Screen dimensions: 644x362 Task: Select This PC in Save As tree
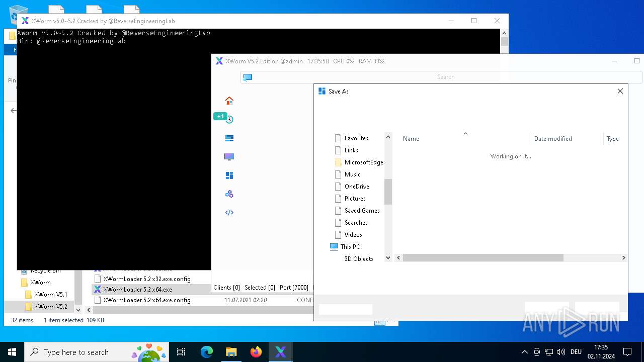[x=350, y=247]
